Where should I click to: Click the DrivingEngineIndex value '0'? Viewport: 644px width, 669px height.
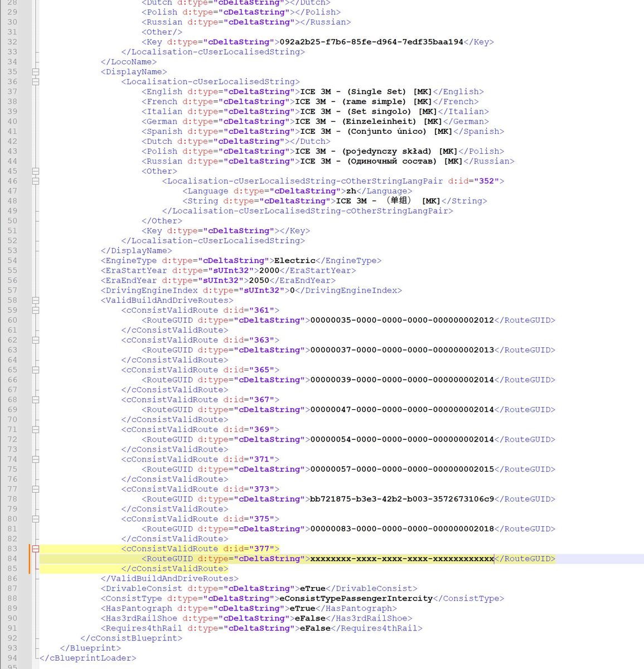click(x=292, y=290)
